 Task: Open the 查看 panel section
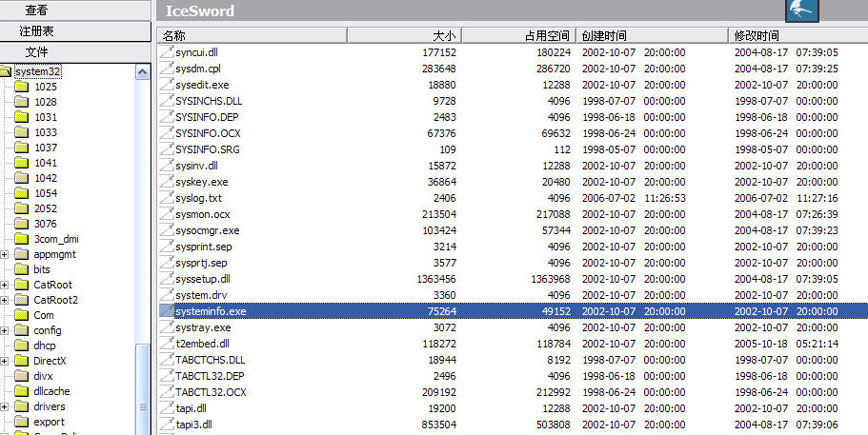pyautogui.click(x=74, y=10)
